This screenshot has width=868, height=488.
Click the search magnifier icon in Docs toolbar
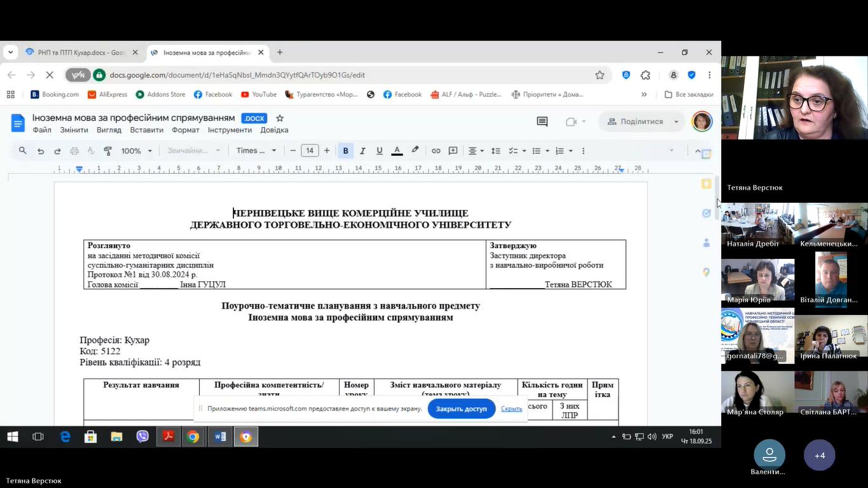point(23,151)
